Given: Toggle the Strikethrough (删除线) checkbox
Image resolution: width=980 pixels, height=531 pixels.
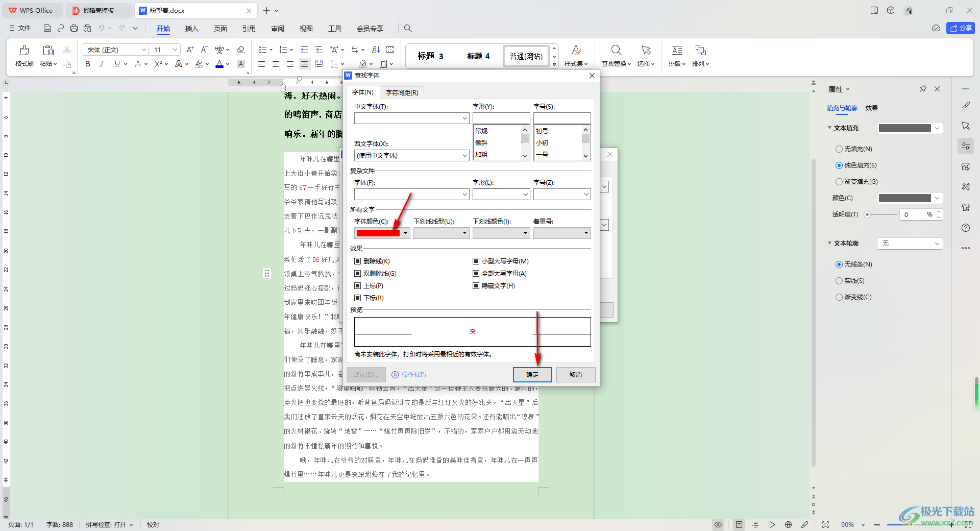Looking at the screenshot, I should tap(357, 261).
